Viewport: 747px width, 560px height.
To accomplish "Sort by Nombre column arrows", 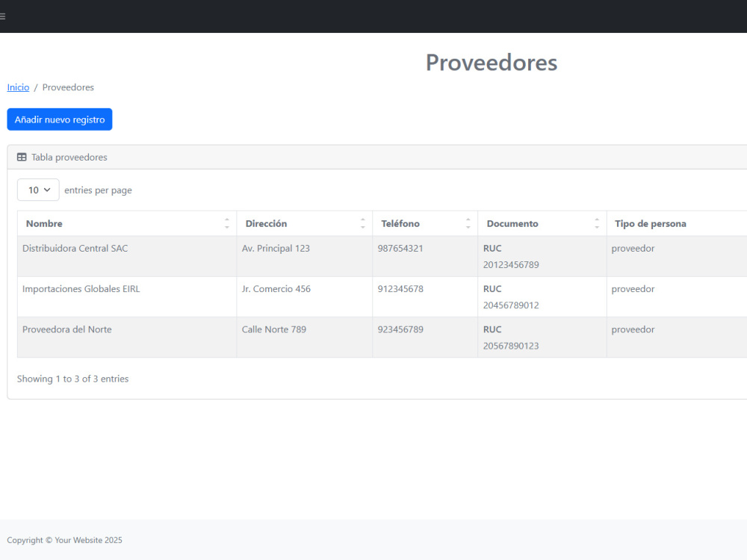I will [x=227, y=223].
